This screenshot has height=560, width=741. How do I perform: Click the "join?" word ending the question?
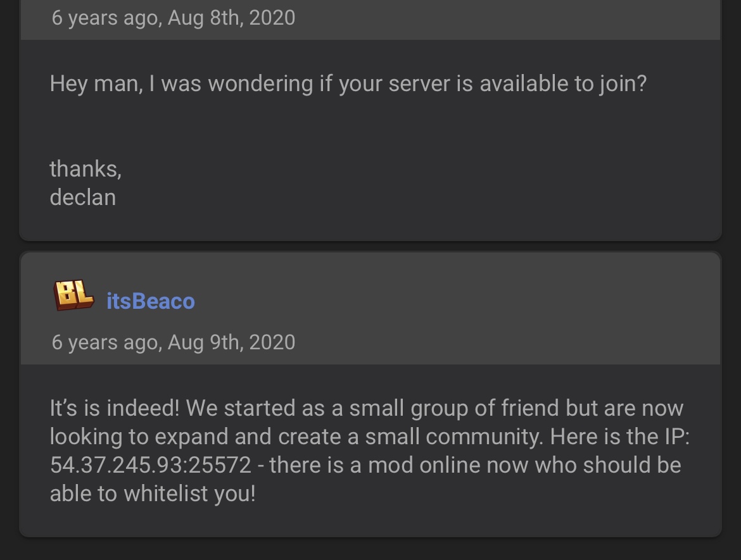623,84
